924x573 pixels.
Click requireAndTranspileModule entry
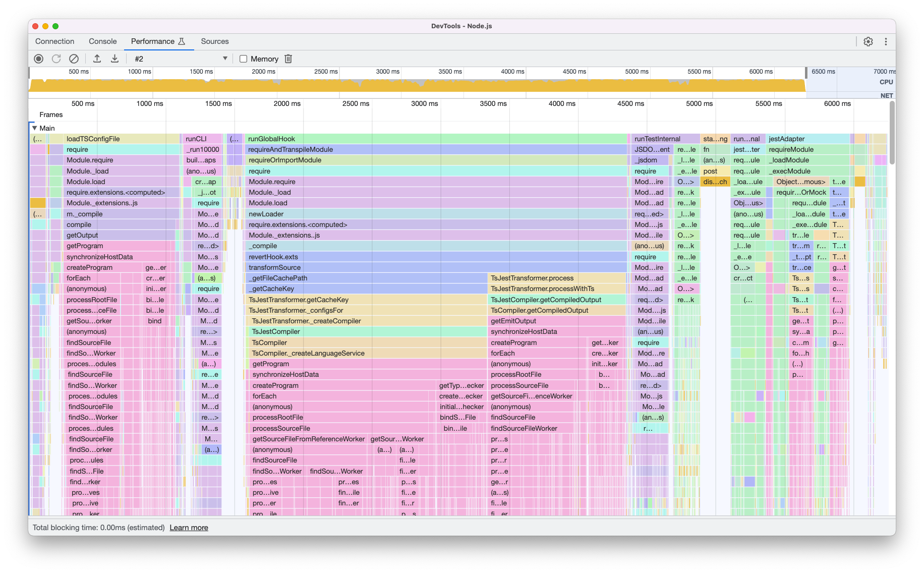tap(436, 149)
